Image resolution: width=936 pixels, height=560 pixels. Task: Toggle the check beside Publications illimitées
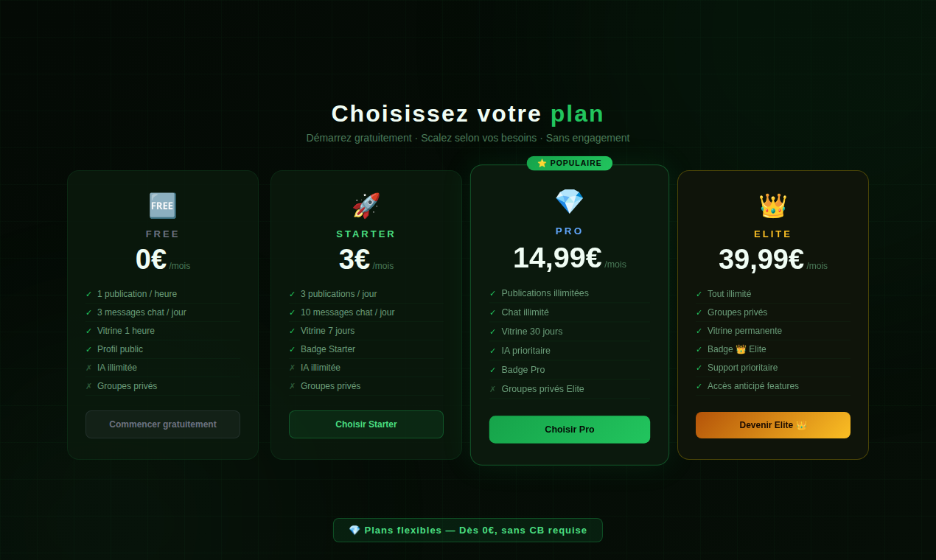[495, 293]
